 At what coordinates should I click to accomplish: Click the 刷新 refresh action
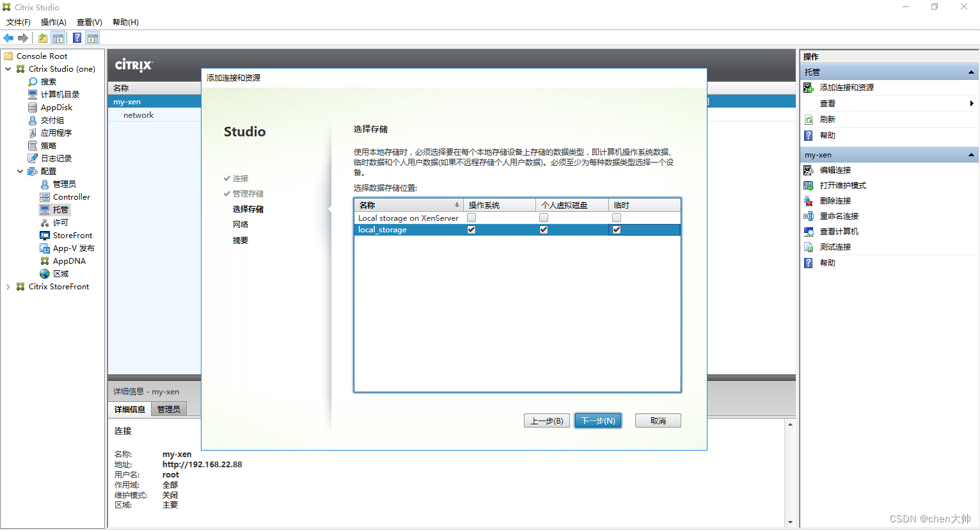[x=827, y=120]
